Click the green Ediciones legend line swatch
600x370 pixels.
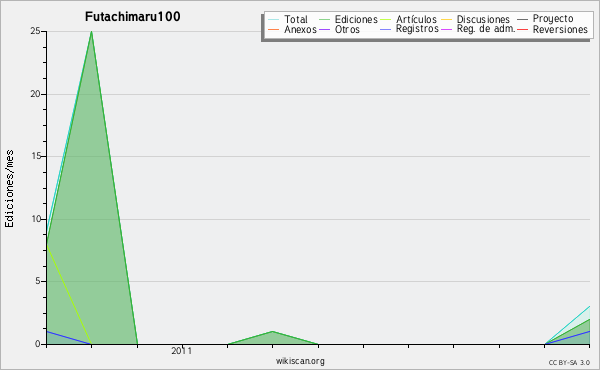coord(324,19)
